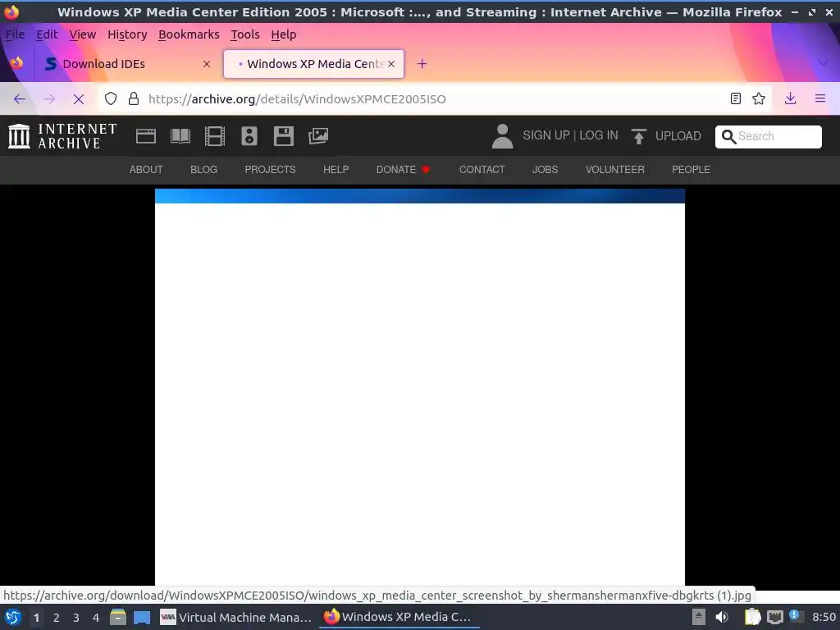This screenshot has width=840, height=630.
Task: Open the Internet Archive home logo
Action: (x=62, y=136)
